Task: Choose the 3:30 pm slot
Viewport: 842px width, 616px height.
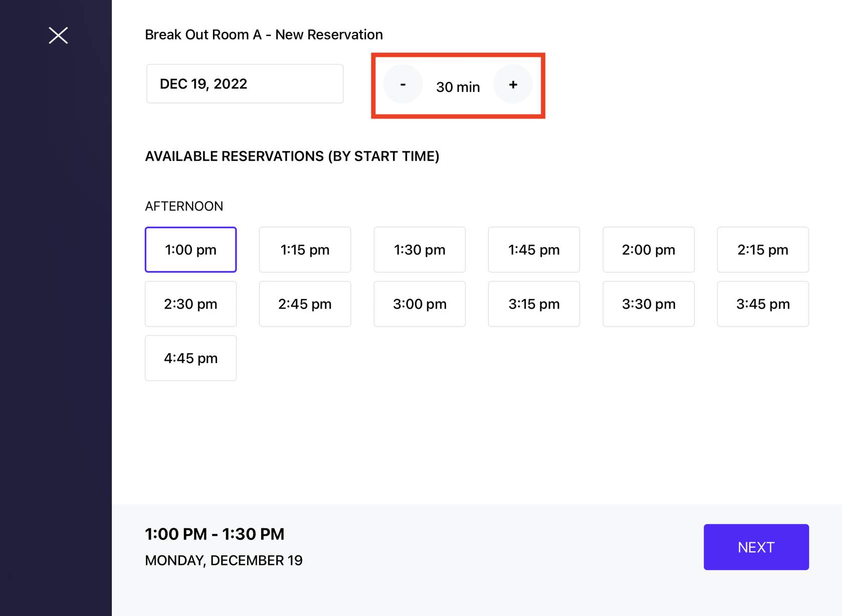Action: coord(649,304)
